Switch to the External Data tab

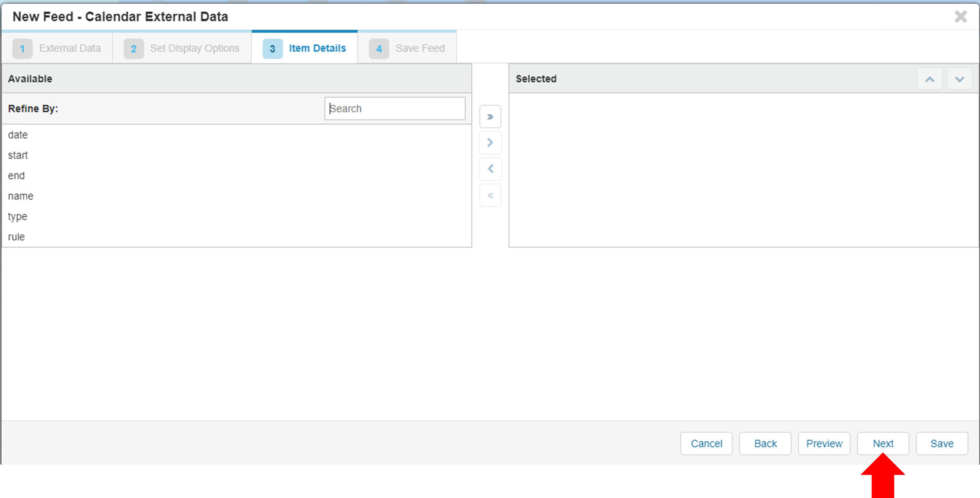tap(70, 48)
